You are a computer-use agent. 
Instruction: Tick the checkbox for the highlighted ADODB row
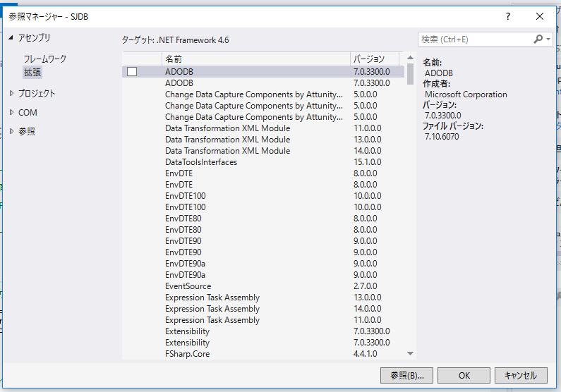(x=132, y=72)
